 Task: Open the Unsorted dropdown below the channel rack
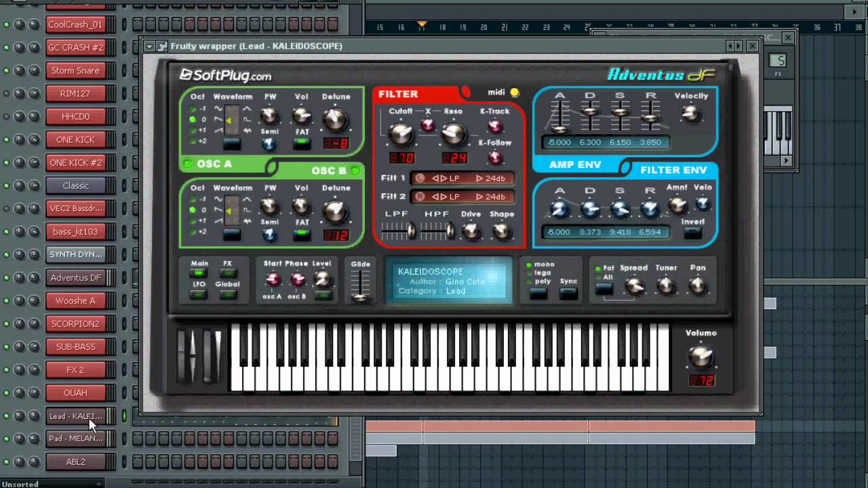click(52, 484)
